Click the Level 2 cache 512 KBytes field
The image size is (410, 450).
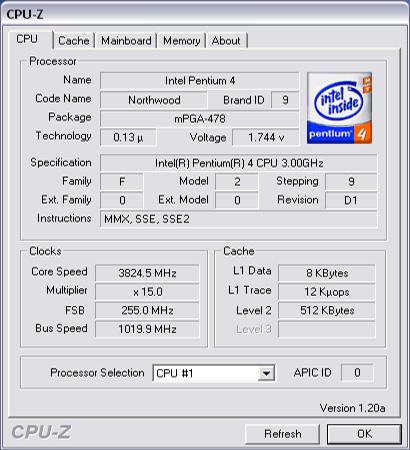[x=327, y=310]
